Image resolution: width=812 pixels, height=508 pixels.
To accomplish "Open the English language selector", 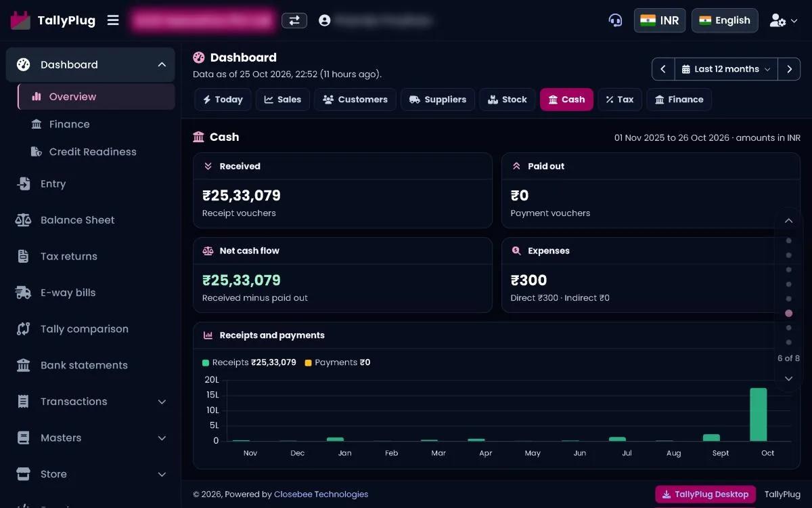I will (x=725, y=20).
